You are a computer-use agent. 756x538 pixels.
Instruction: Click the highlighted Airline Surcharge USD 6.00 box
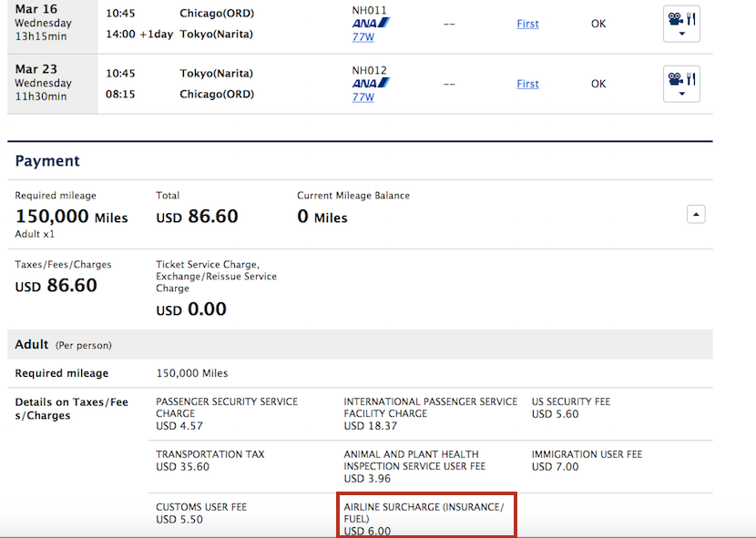coord(426,518)
